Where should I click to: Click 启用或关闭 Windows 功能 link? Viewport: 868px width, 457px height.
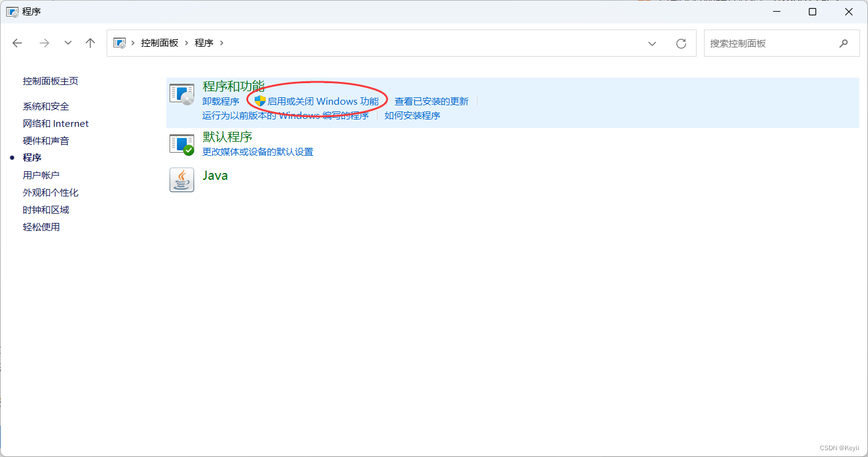coord(323,102)
